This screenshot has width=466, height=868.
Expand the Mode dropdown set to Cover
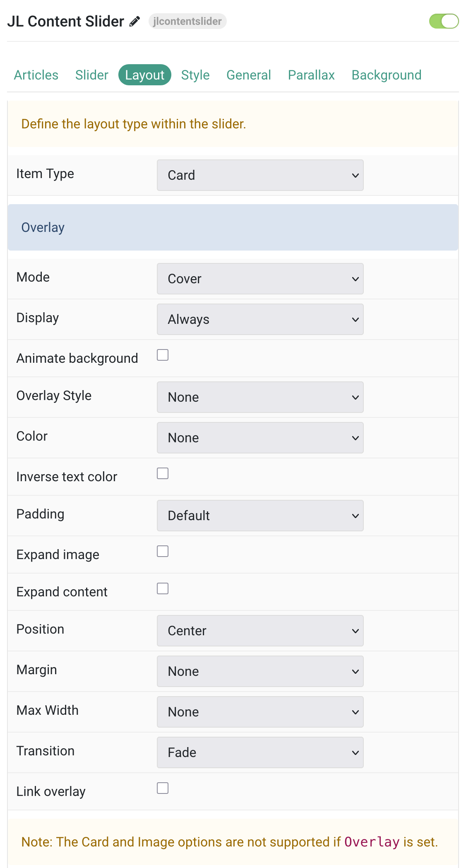click(x=260, y=279)
